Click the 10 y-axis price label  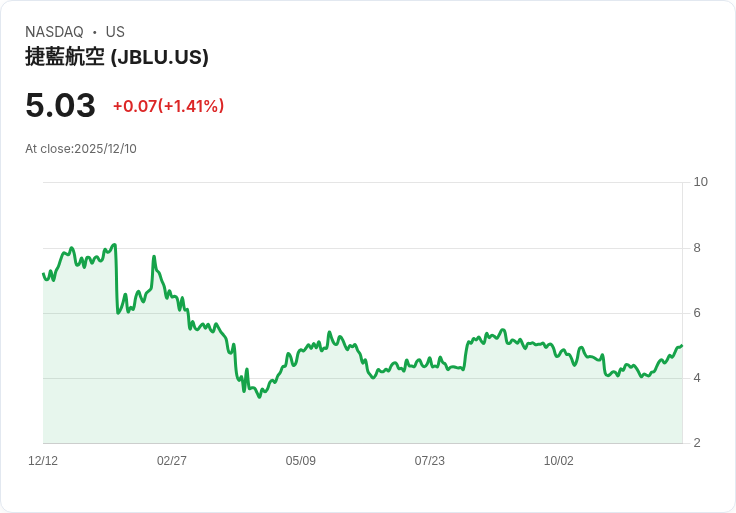[x=701, y=182]
